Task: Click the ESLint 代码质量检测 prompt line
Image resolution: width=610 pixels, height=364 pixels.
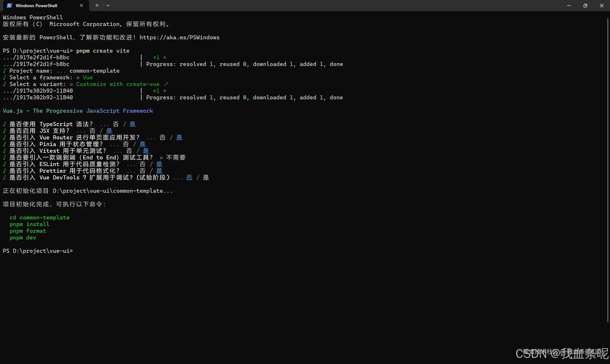Action: coord(83,164)
